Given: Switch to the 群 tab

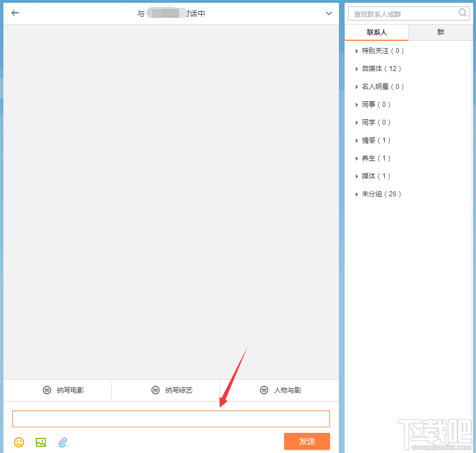Looking at the screenshot, I should (x=440, y=32).
